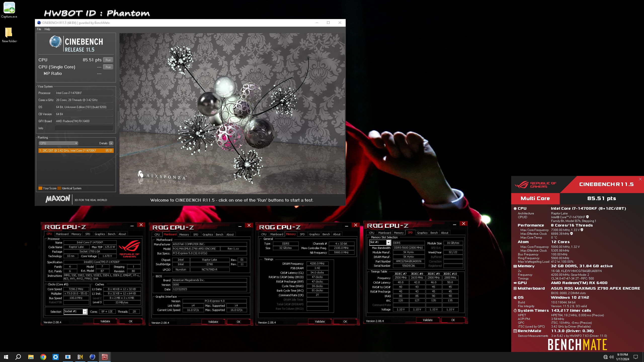The height and width of the screenshot is (362, 644).
Task: Open the New folder desktop icon
Action: coord(9,35)
